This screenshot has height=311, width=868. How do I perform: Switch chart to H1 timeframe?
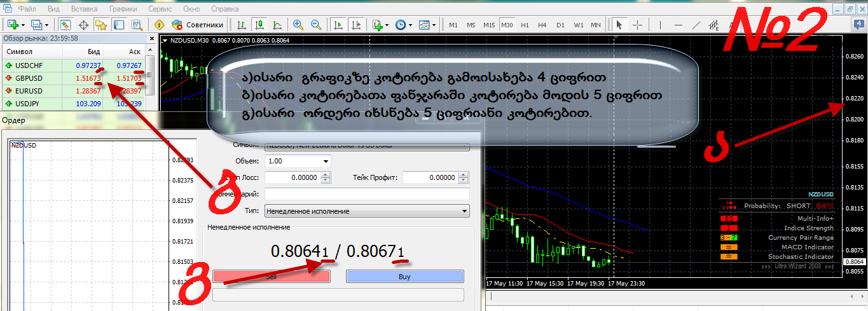[525, 25]
